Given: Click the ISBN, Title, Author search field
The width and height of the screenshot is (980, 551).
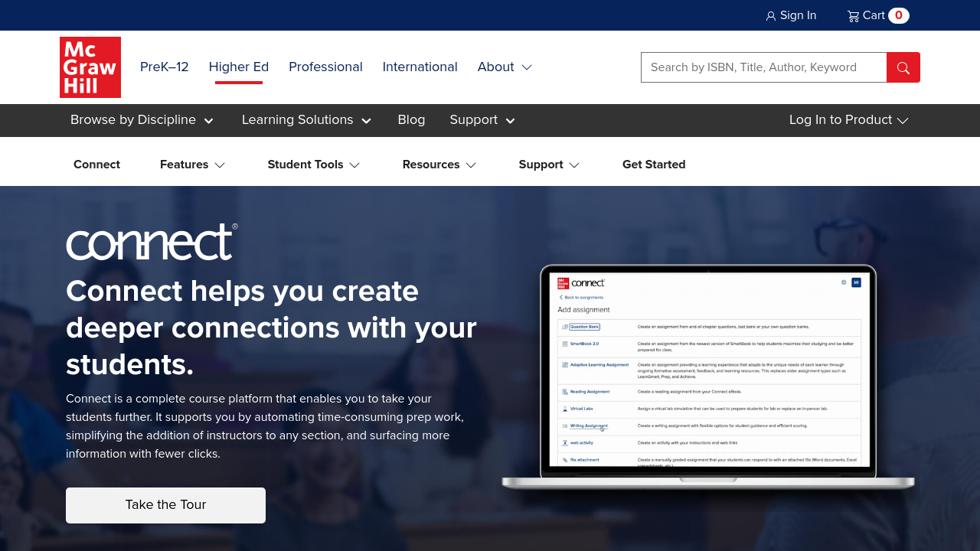Looking at the screenshot, I should (763, 67).
